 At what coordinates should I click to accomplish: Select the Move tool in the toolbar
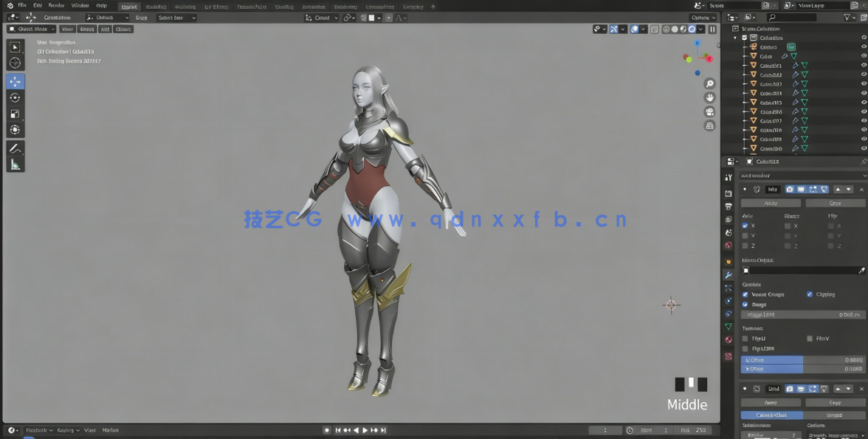[15, 82]
